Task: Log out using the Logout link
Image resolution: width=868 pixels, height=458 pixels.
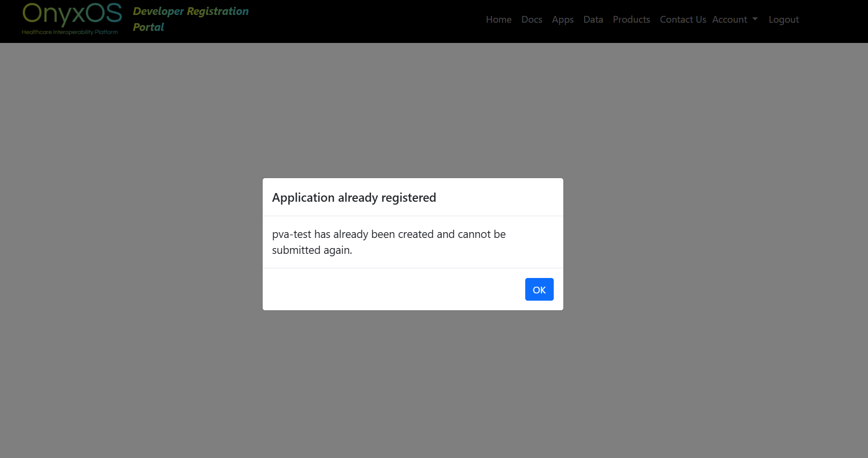Action: [784, 19]
